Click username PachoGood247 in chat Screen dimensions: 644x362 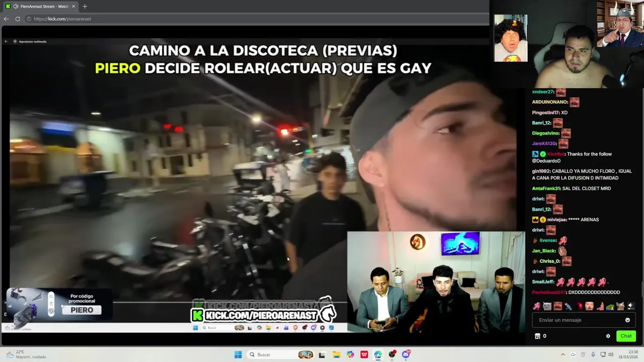[548, 292]
